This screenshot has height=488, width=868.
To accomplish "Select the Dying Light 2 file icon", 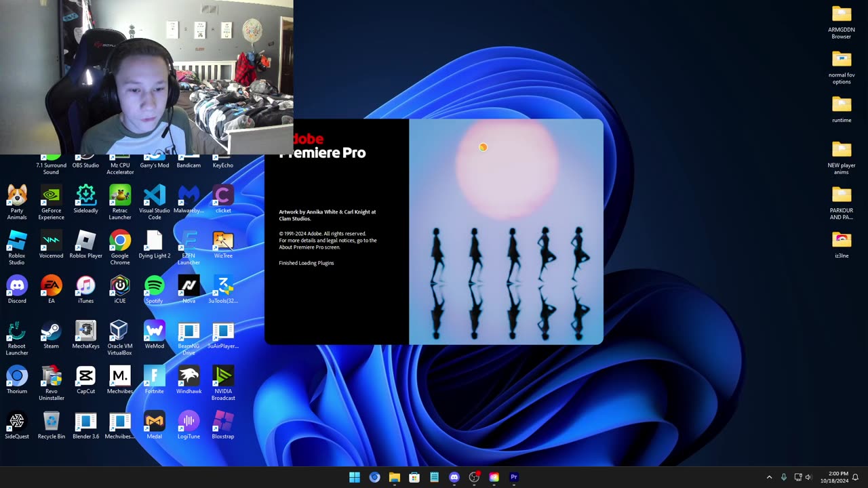I will [x=155, y=245].
